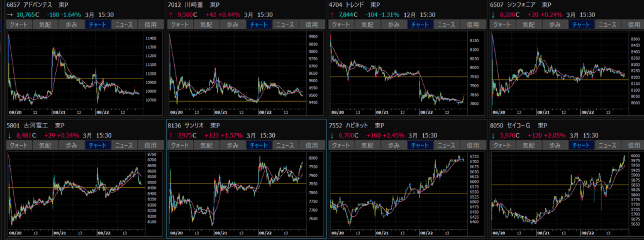Select the 信用 tab for 古河電工
This screenshot has width=644, height=240.
150,145
